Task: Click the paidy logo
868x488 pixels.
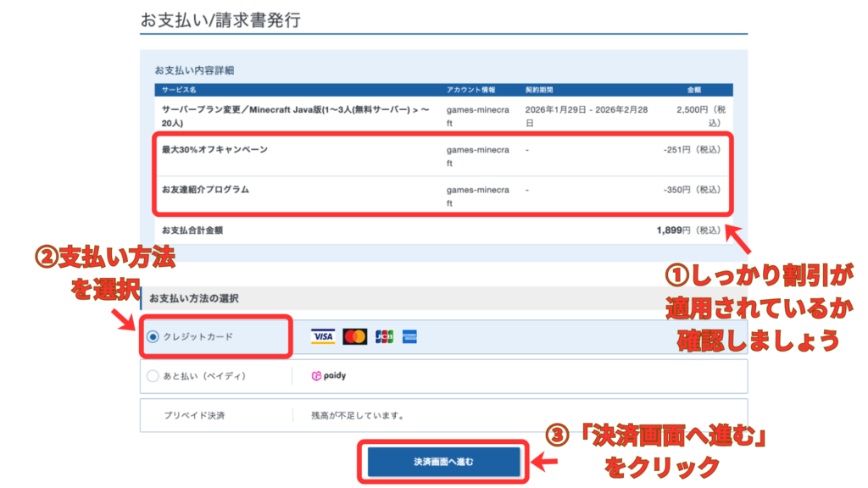Action: click(329, 376)
